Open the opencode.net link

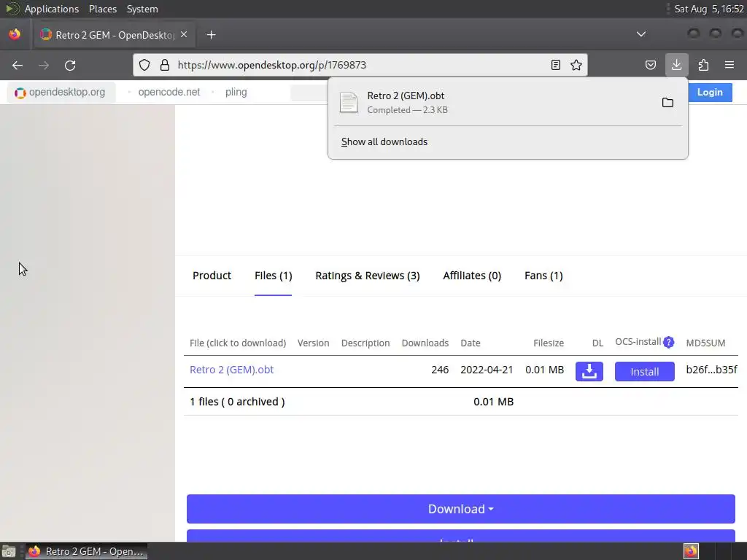(x=169, y=93)
